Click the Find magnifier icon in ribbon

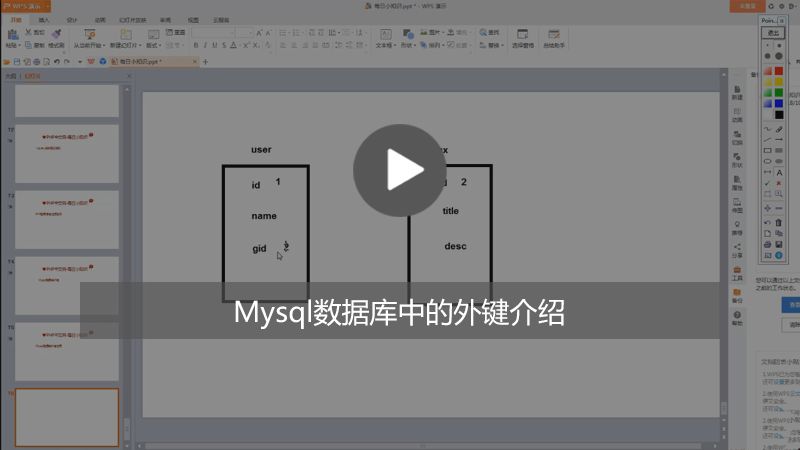[x=483, y=32]
